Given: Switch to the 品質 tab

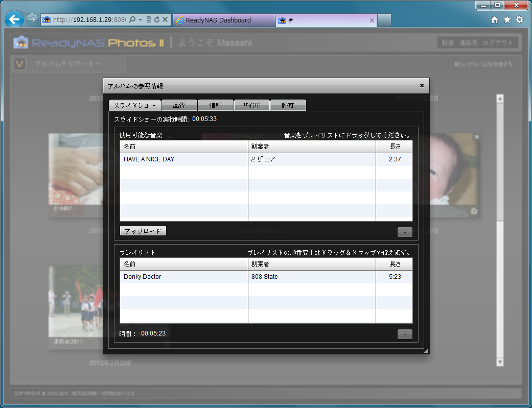Looking at the screenshot, I should click(x=179, y=106).
